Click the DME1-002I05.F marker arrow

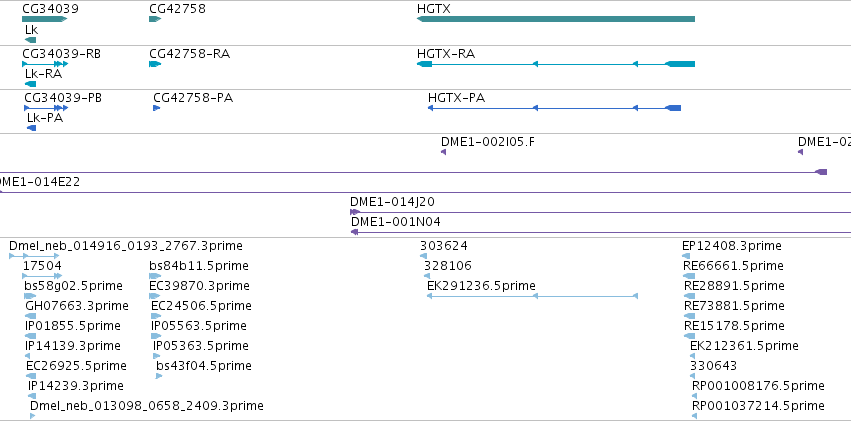[443, 152]
